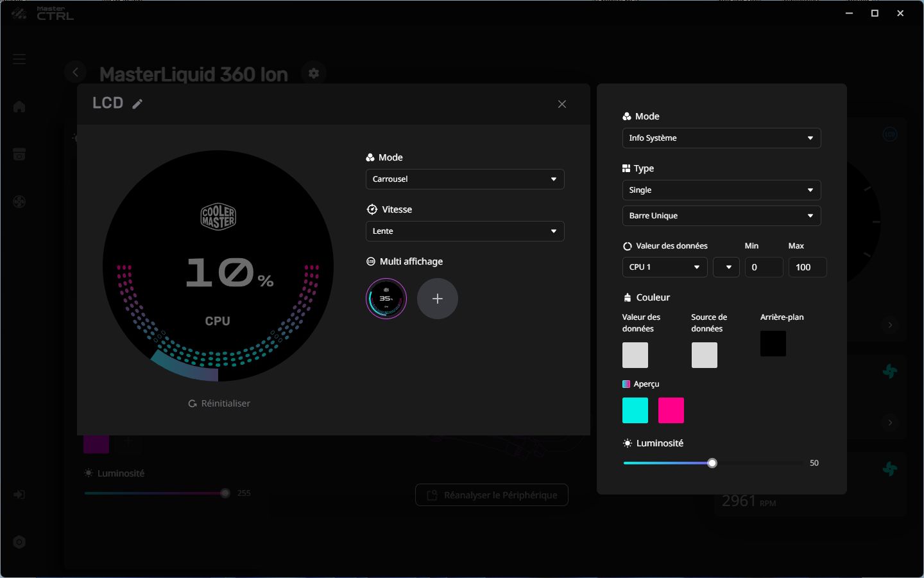Viewport: 924px width, 578px height.
Task: Open the hamburger menu in sidebar
Action: pyautogui.click(x=19, y=59)
